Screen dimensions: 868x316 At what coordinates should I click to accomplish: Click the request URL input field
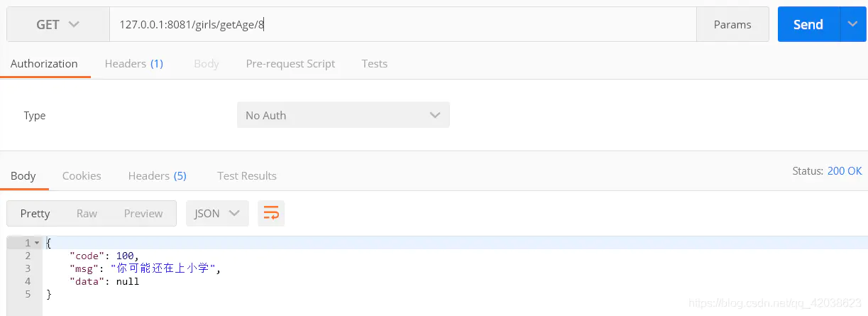point(403,24)
